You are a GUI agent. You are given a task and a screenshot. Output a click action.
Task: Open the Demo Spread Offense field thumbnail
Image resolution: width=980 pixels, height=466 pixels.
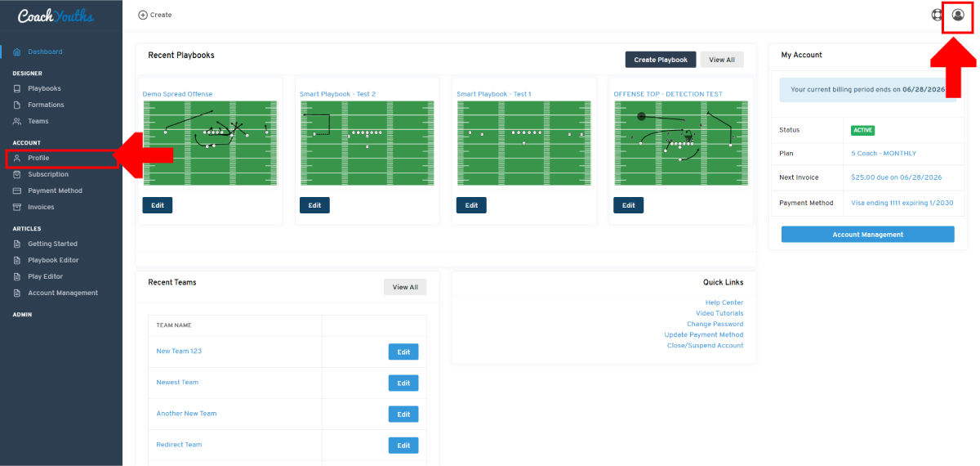click(211, 143)
